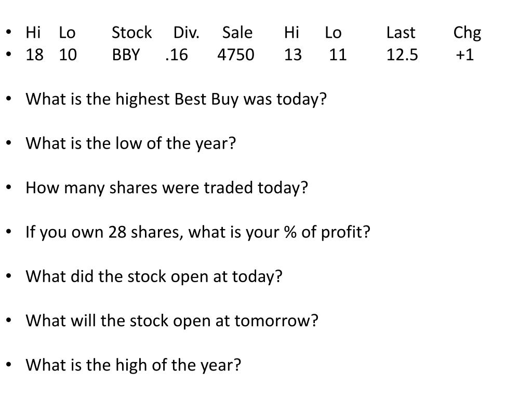This screenshot has width=532, height=399.
Task: Select the Last column header
Action: 401,33
